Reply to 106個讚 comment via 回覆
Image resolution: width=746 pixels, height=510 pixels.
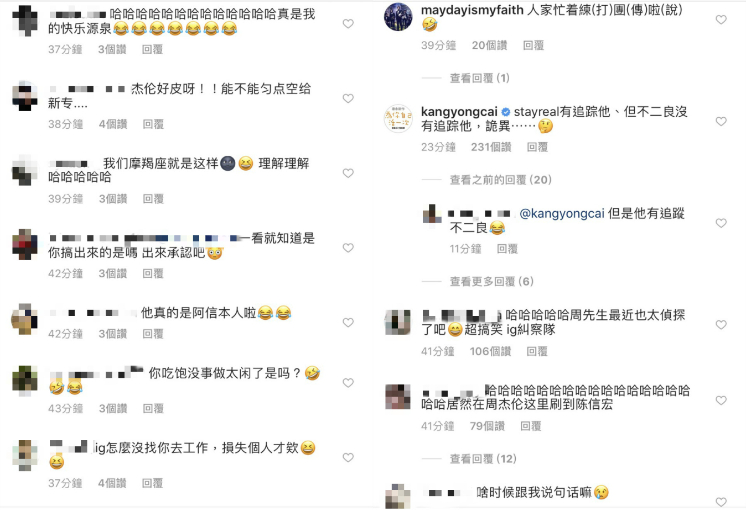coord(537,352)
